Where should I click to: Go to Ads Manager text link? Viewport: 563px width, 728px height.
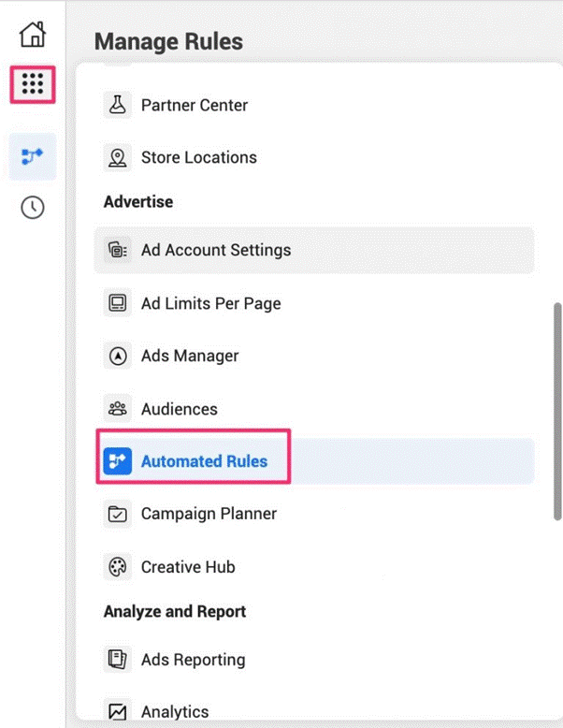coord(190,356)
